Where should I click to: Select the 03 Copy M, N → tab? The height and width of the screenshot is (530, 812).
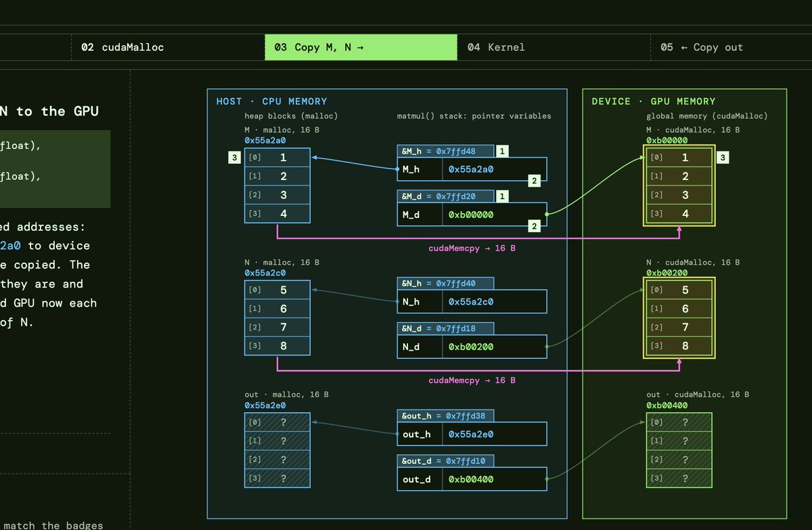pos(361,47)
